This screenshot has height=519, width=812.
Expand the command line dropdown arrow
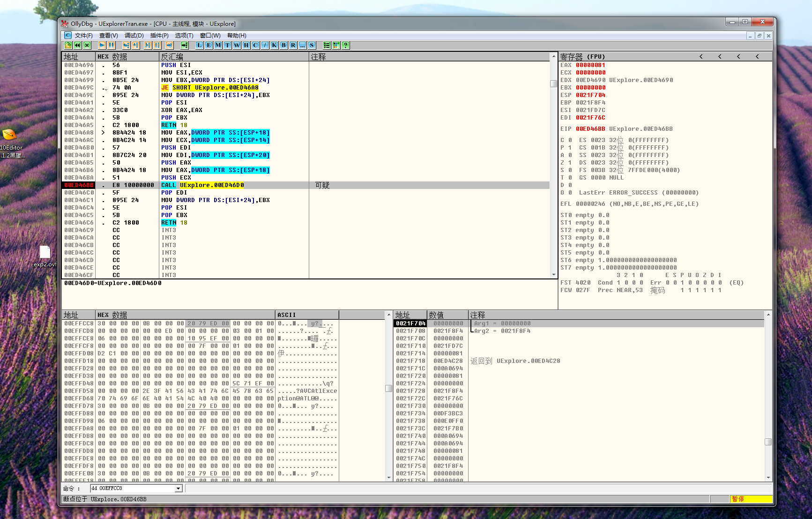point(179,489)
